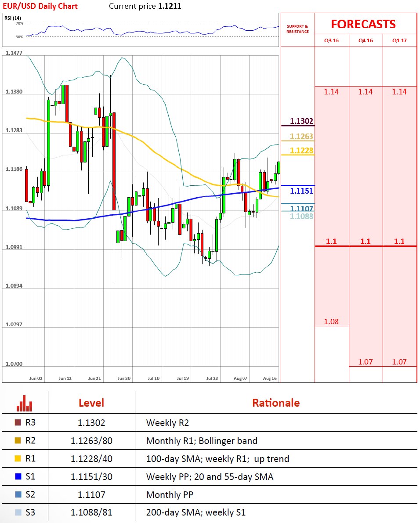
Task: Click the light blue S3 color swatch
Action: [18, 512]
